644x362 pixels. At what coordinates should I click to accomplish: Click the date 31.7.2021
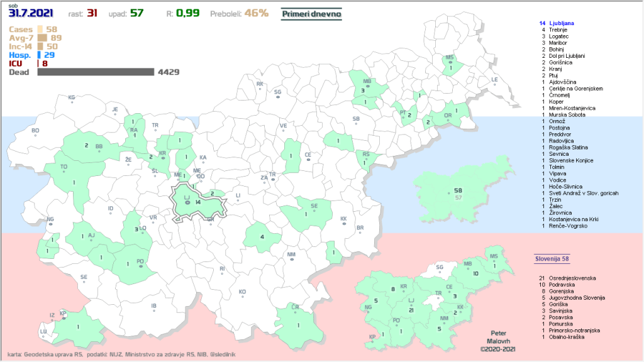(x=31, y=13)
